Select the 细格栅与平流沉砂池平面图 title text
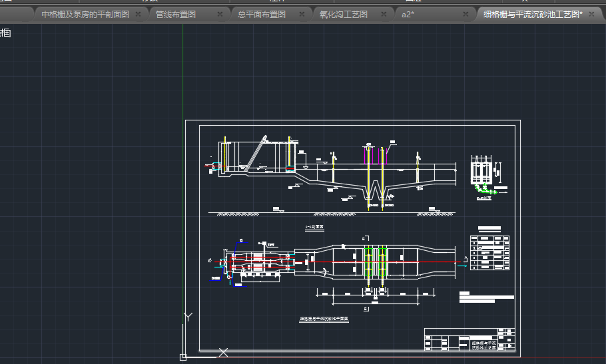The width and height of the screenshot is (606, 364). (x=324, y=319)
